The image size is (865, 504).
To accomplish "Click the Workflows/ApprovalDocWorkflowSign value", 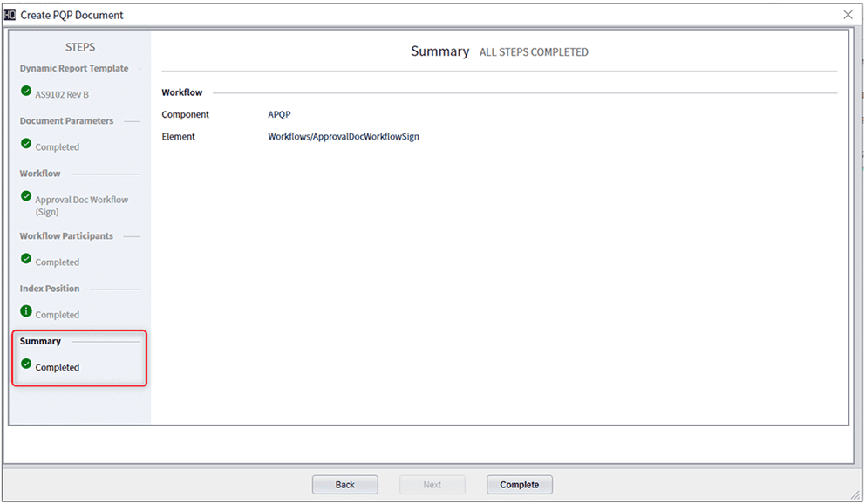I will [344, 136].
